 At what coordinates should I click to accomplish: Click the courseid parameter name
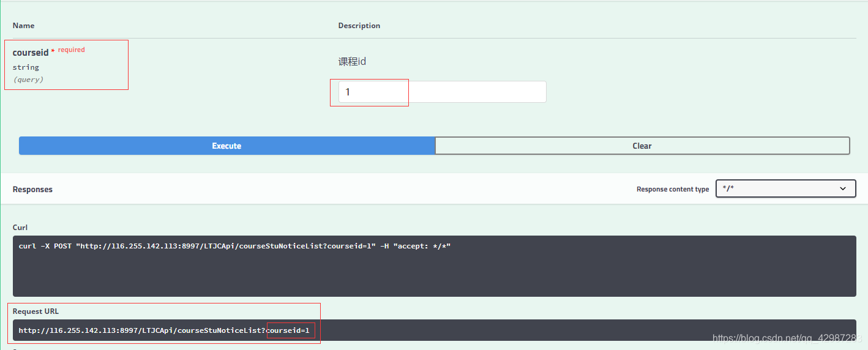click(31, 53)
